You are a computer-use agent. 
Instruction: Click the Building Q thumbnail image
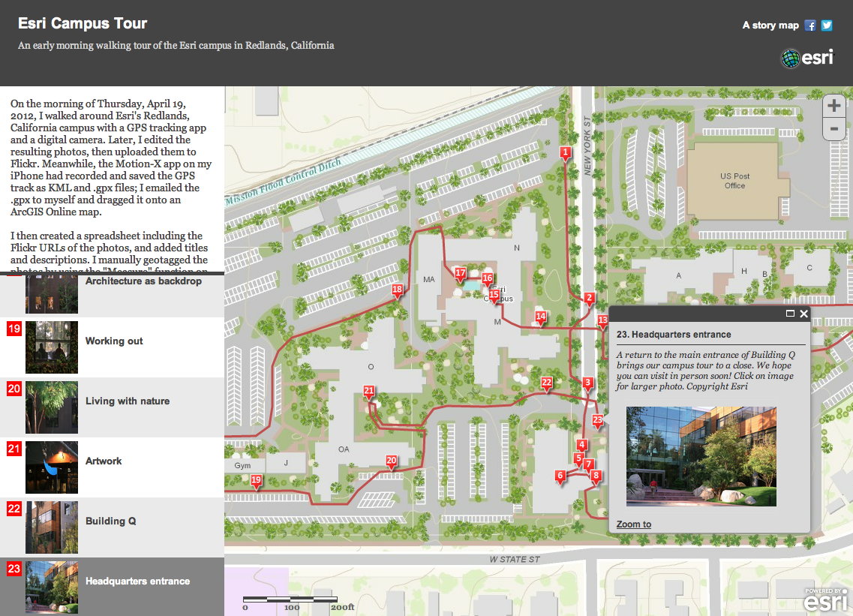[x=52, y=527]
